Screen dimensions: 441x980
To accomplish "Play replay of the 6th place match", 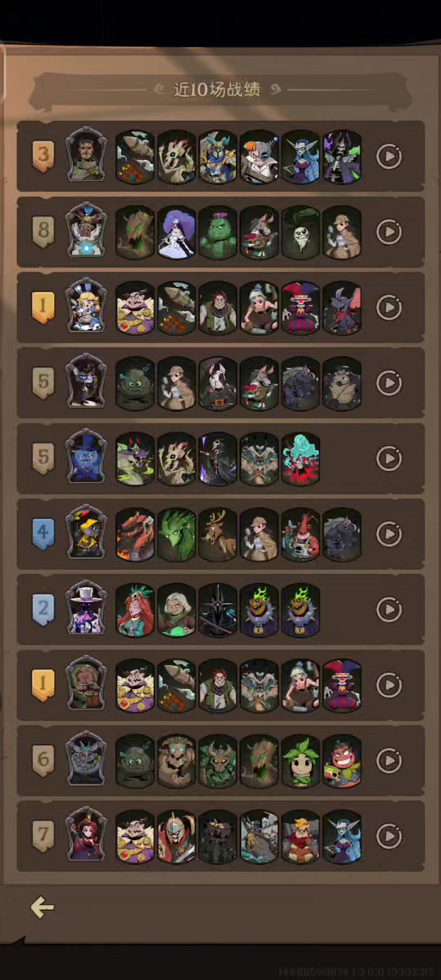I will [389, 760].
